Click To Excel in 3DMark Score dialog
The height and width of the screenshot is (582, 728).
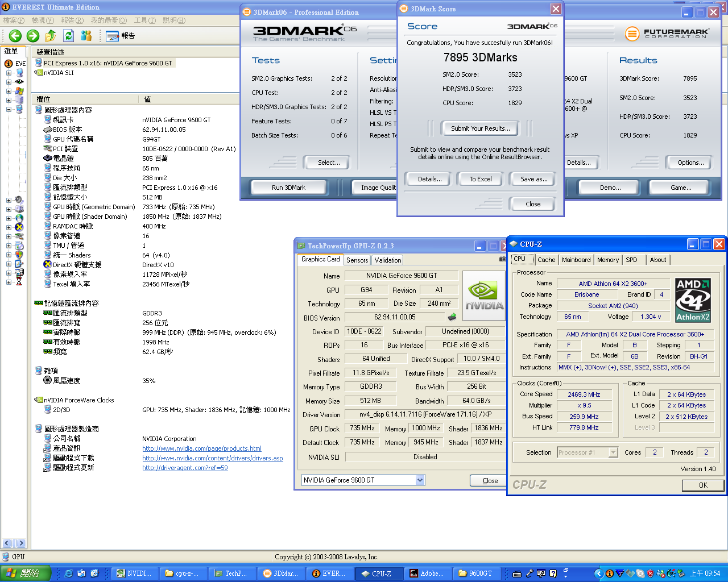tap(481, 179)
